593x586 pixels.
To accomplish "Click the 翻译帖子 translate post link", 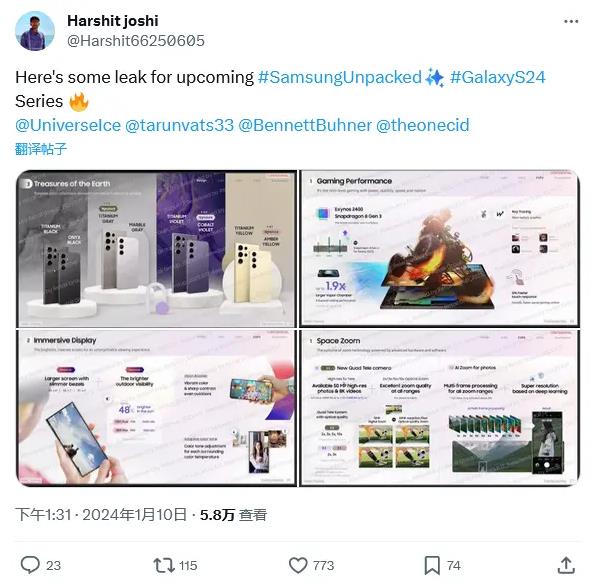I will click(x=41, y=149).
